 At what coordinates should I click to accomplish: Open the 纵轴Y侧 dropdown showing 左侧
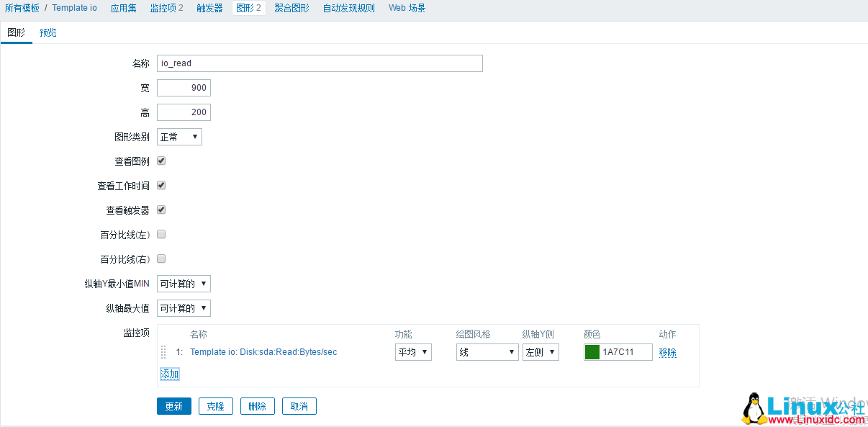coord(541,352)
